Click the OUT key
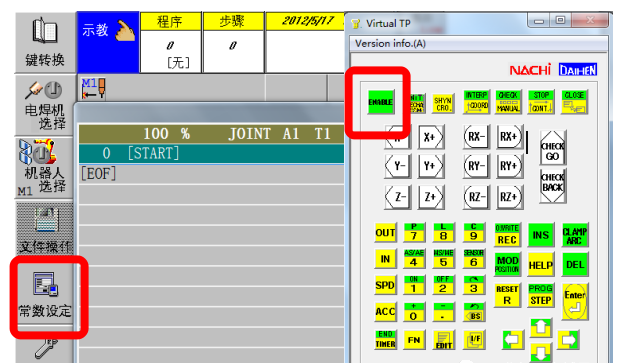 [x=385, y=233]
